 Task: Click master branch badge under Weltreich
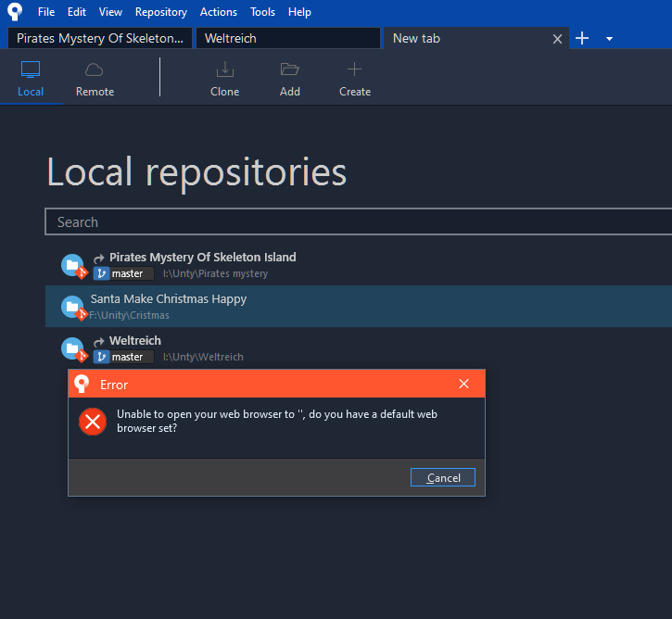123,357
